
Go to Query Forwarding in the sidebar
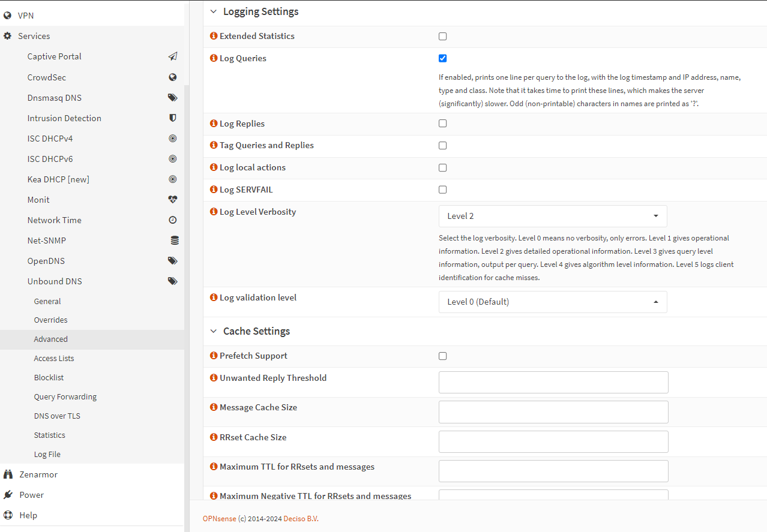(x=65, y=396)
